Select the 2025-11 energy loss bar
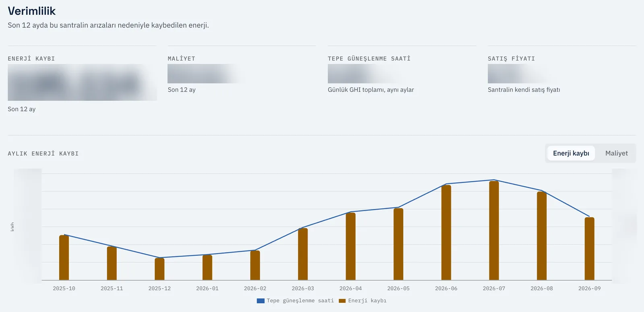Viewport: 644px width, 312px height. pos(112,263)
